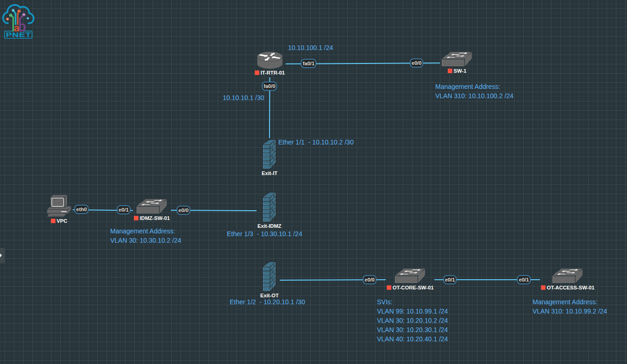Image resolution: width=627 pixels, height=364 pixels.
Task: Click the OT-CORE-SW-01 node name label
Action: [x=413, y=288]
